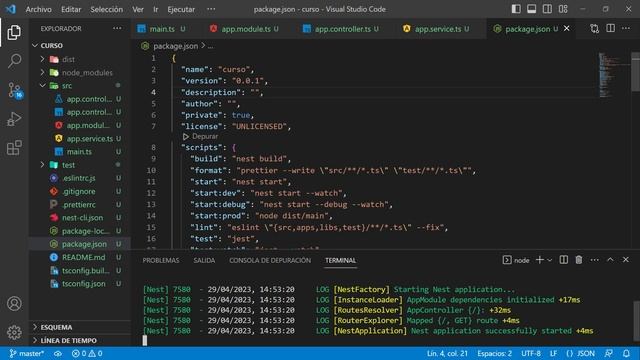
Task: Open editor more actions ellipsis
Action: [626, 28]
